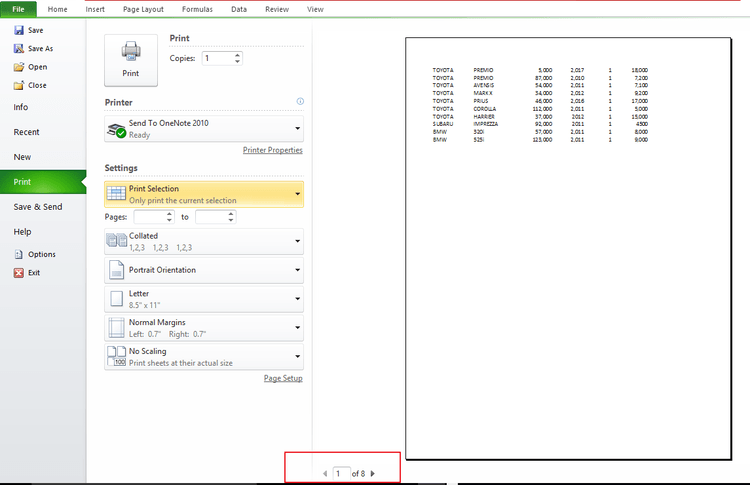
Task: Click the Pages from input field
Action: pyautogui.click(x=150, y=217)
